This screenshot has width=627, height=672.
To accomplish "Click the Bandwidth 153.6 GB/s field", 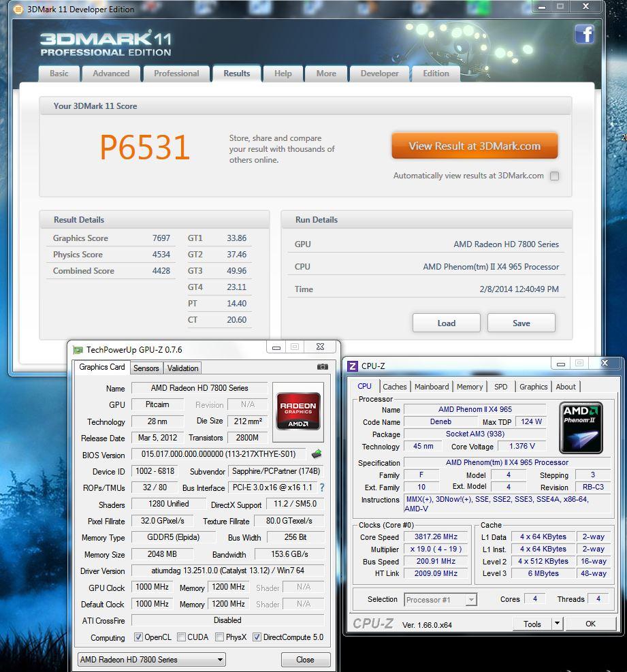I will 289,554.
